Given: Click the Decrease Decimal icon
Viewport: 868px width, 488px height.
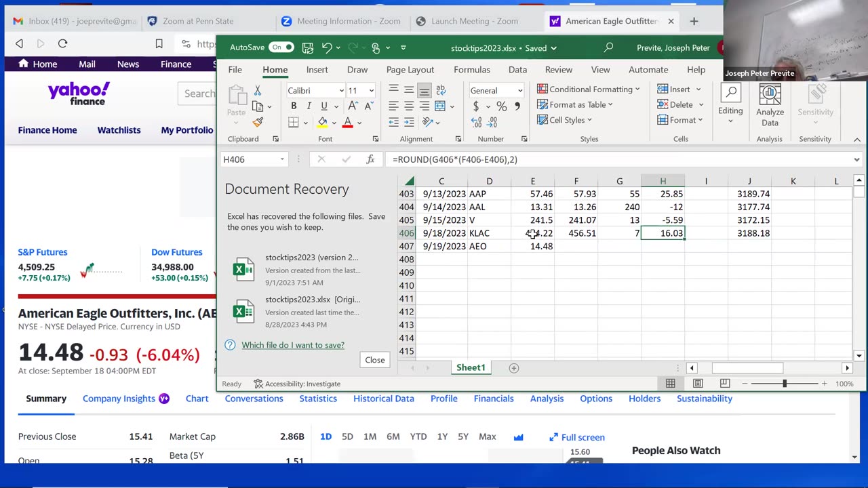Looking at the screenshot, I should [x=492, y=123].
